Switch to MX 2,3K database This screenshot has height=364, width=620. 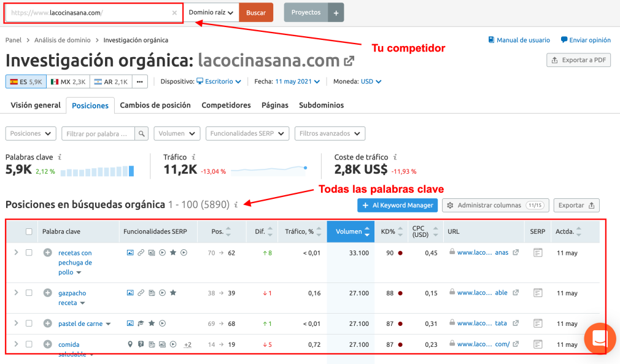click(x=68, y=82)
